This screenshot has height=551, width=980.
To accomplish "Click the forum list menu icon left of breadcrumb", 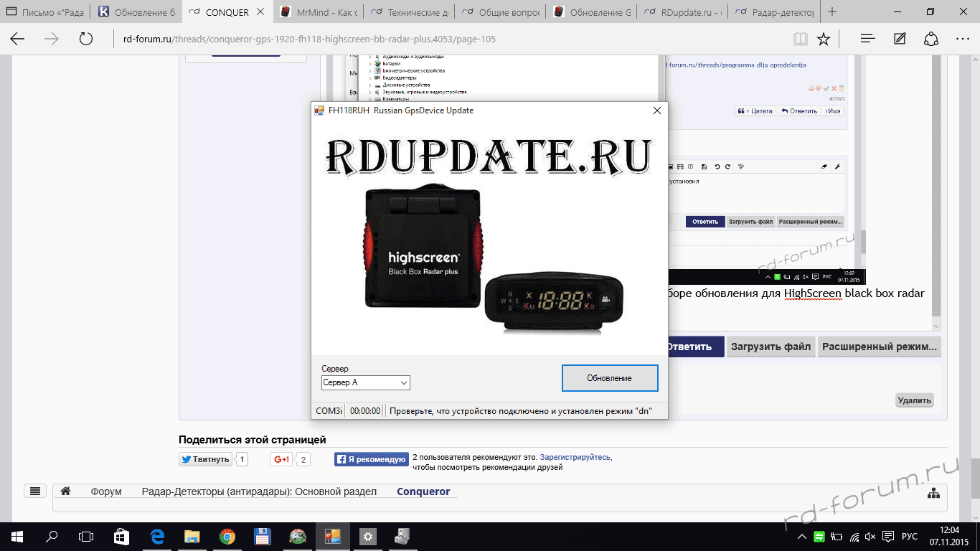I will (34, 491).
